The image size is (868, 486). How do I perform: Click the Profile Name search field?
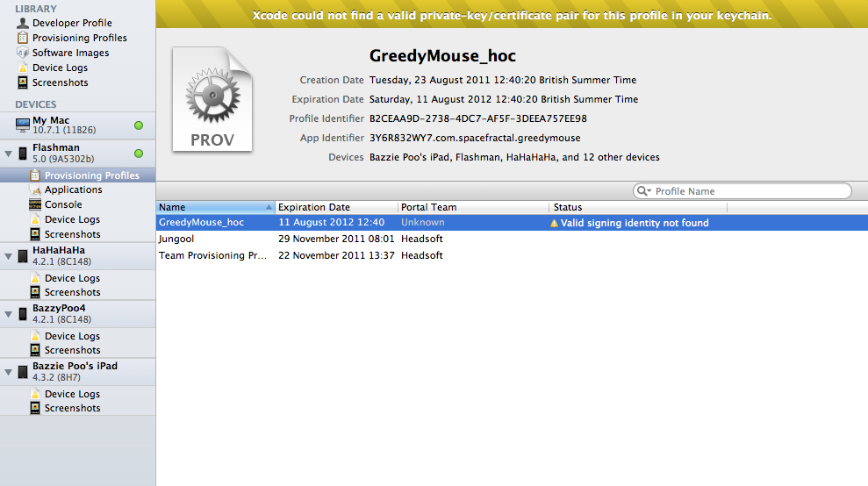coord(746,191)
